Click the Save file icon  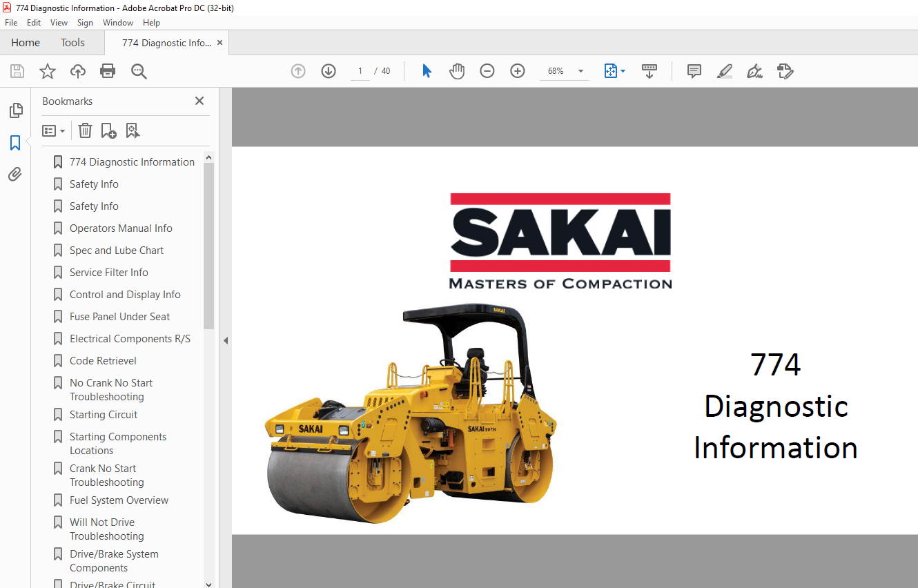click(x=17, y=71)
